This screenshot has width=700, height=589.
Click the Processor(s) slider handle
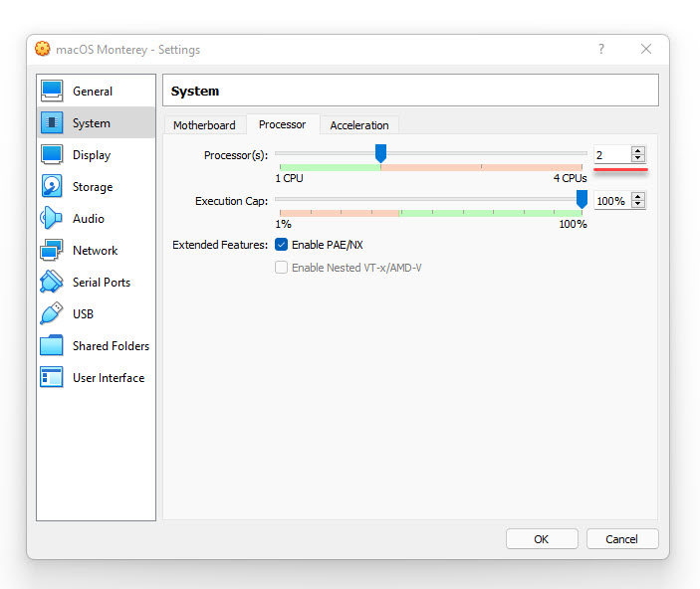click(x=380, y=153)
